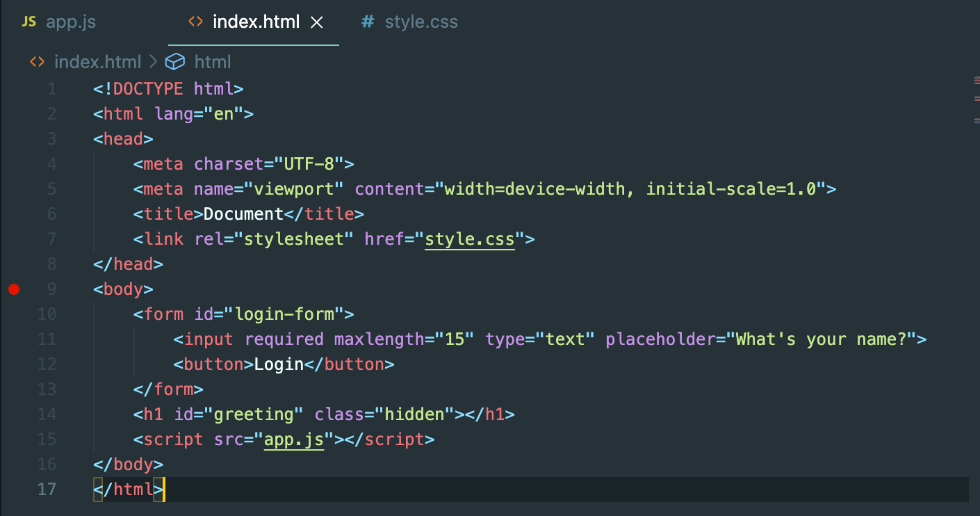Click the breadcrumb HTML file icon
This screenshot has height=516, width=980.
point(37,62)
